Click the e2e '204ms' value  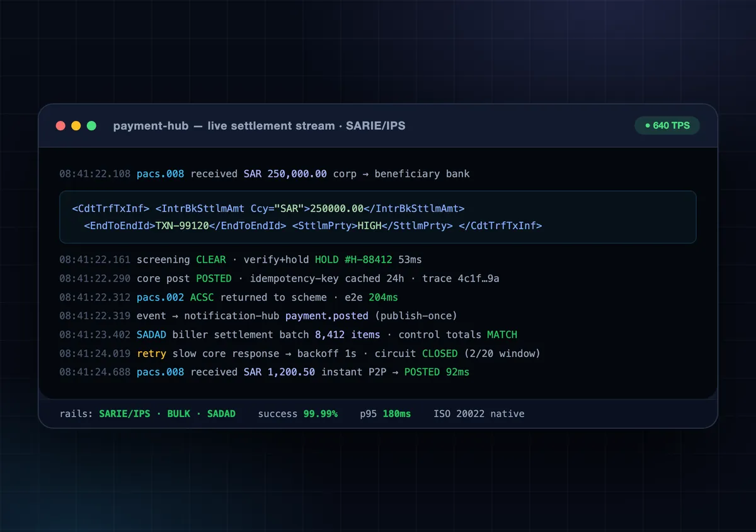click(384, 297)
